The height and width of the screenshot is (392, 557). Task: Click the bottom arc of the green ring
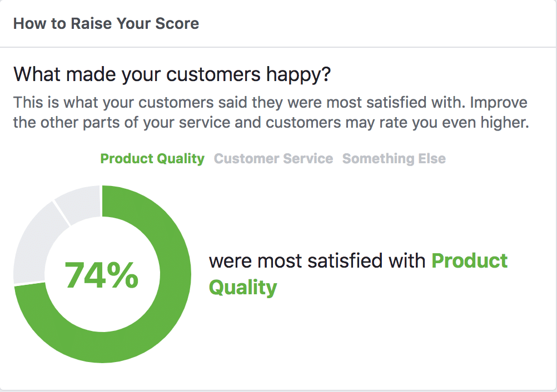click(102, 347)
